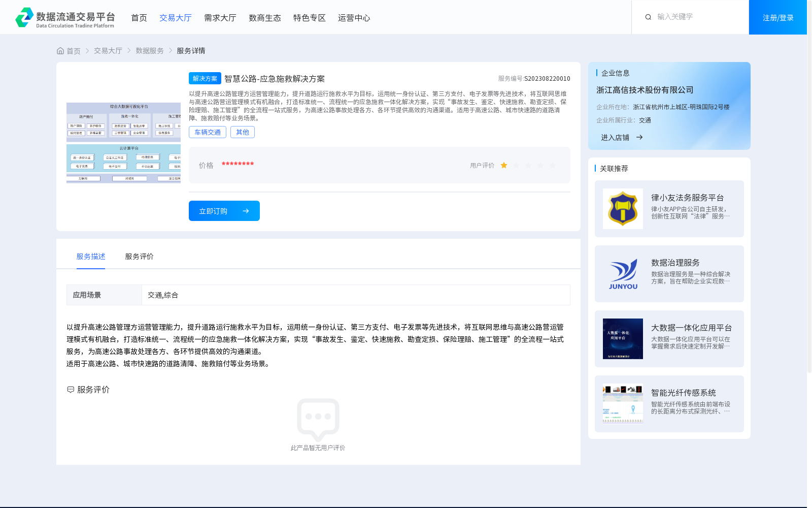Click the fifth rating star
This screenshot has width=812, height=508.
tap(553, 165)
